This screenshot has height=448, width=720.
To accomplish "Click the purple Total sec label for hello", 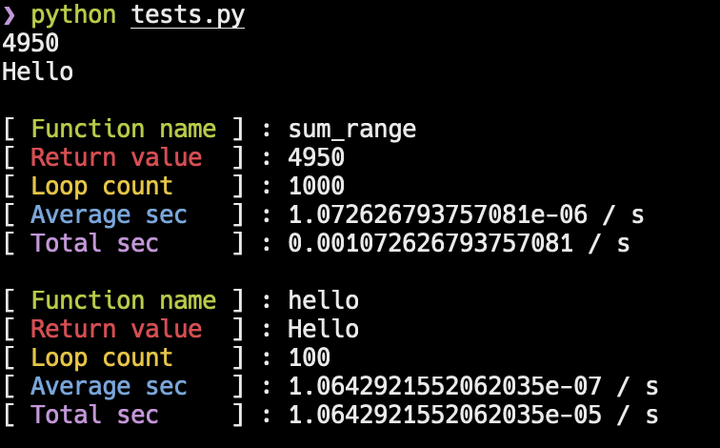I will 94,415.
